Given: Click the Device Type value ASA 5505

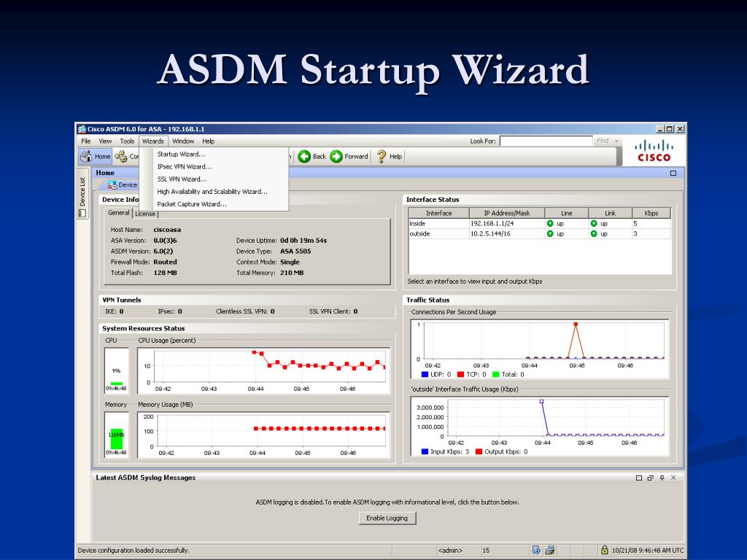Looking at the screenshot, I should (295, 251).
